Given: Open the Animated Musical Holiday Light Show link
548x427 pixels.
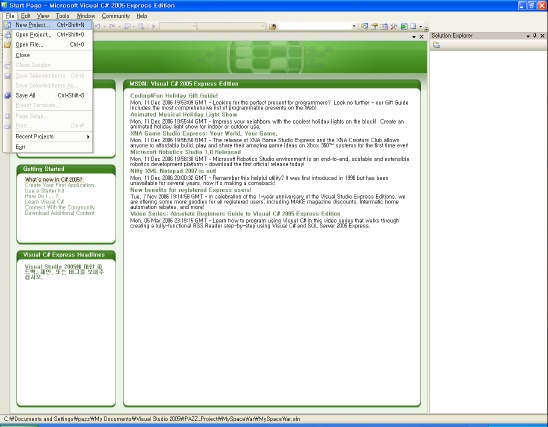Looking at the screenshot, I should tap(184, 115).
